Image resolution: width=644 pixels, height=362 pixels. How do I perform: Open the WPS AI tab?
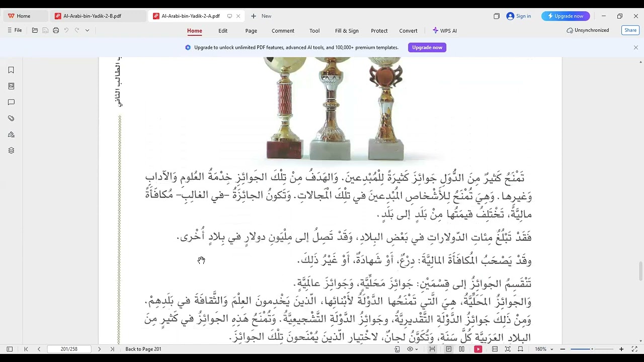pos(445,31)
